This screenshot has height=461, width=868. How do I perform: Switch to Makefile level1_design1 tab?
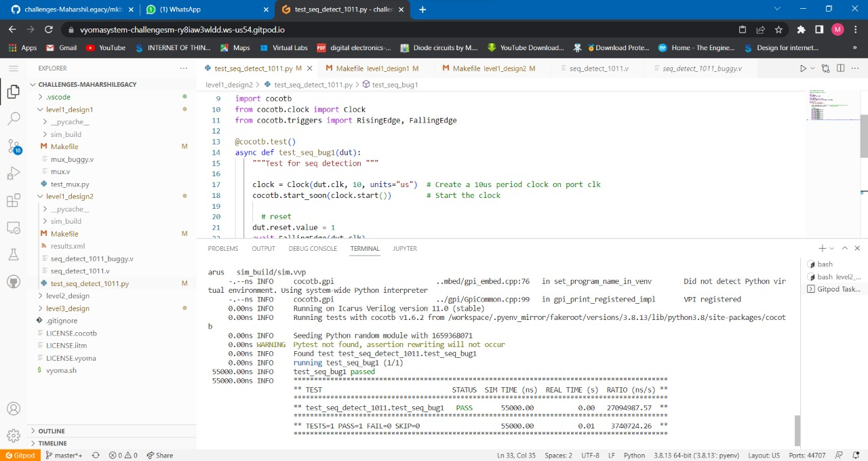372,68
